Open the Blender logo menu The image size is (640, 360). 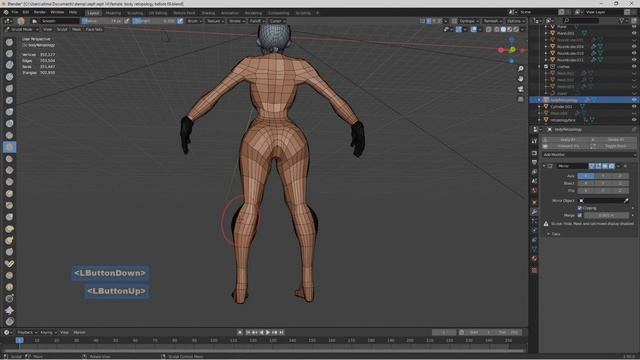point(6,12)
